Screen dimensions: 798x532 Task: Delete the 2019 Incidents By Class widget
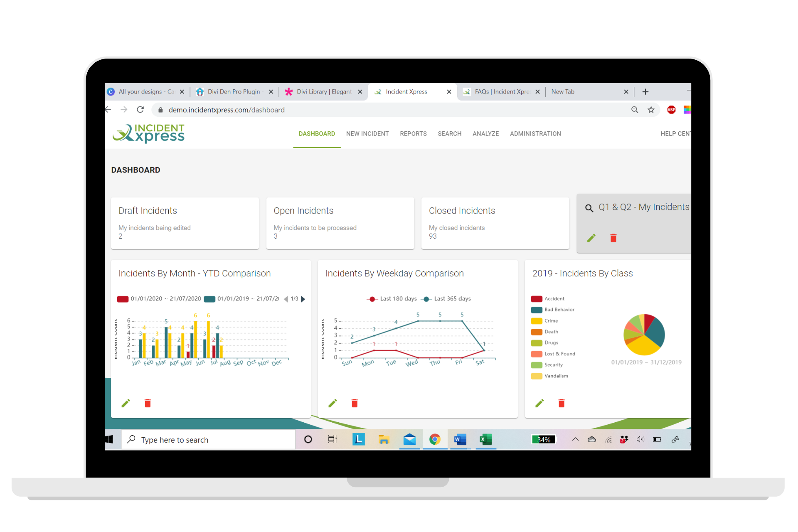[x=562, y=403]
